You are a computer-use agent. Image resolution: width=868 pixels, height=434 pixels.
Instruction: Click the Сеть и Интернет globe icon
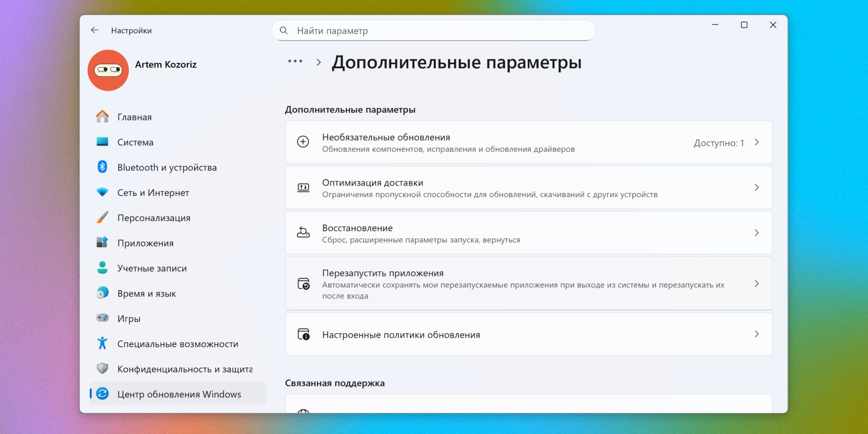coord(102,192)
